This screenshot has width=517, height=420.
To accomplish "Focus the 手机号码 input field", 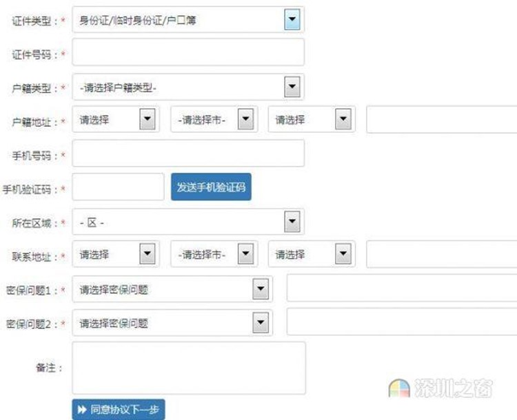I will (187, 153).
